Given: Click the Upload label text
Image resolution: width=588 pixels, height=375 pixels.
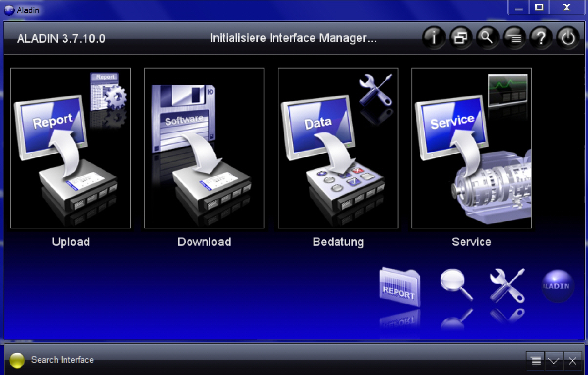Looking at the screenshot, I should point(71,242).
